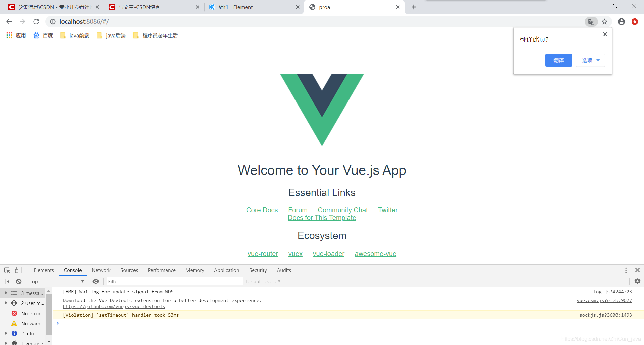Open console settings gear
The image size is (644, 345).
(x=637, y=281)
